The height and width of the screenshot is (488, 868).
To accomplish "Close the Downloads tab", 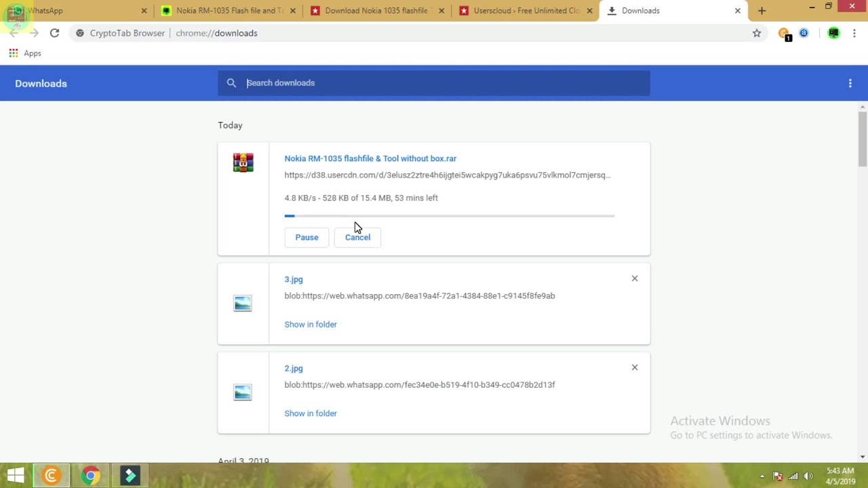I will tap(738, 11).
